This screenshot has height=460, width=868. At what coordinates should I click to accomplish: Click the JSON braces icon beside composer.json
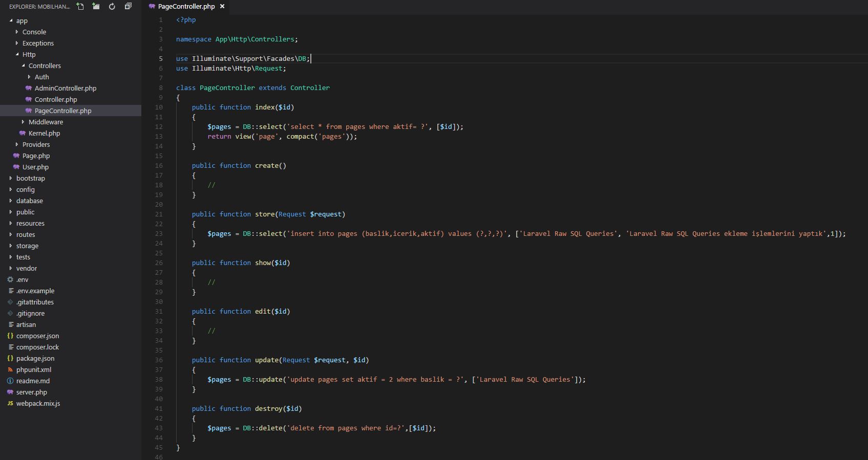pyautogui.click(x=10, y=336)
